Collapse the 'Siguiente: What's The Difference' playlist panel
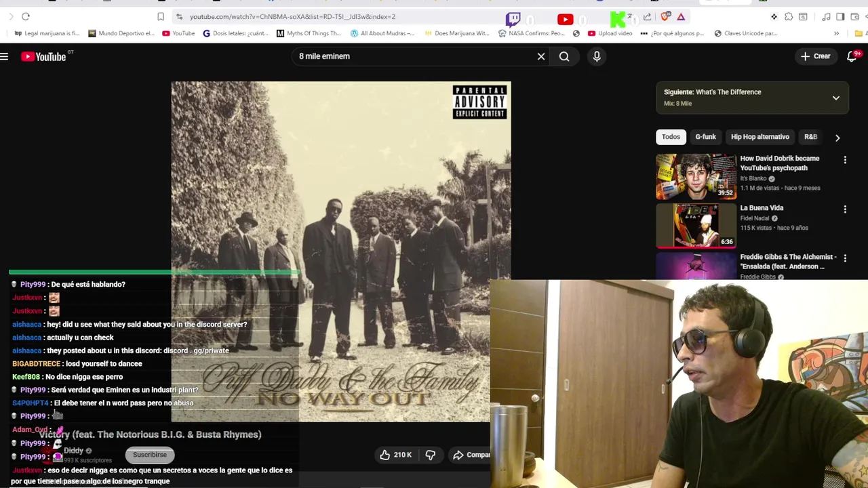Image resolution: width=868 pixels, height=488 pixels. [x=836, y=98]
